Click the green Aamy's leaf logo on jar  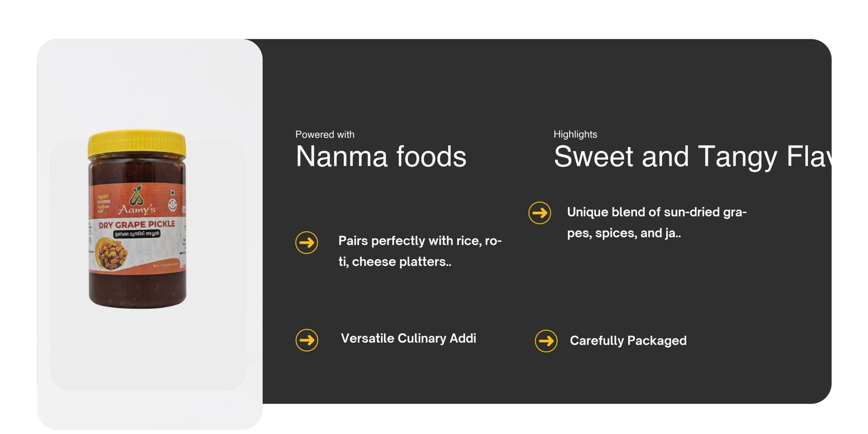click(x=137, y=195)
